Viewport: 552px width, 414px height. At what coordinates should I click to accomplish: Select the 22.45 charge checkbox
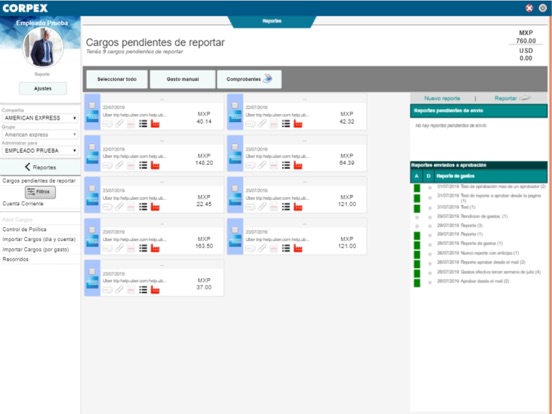point(92,188)
